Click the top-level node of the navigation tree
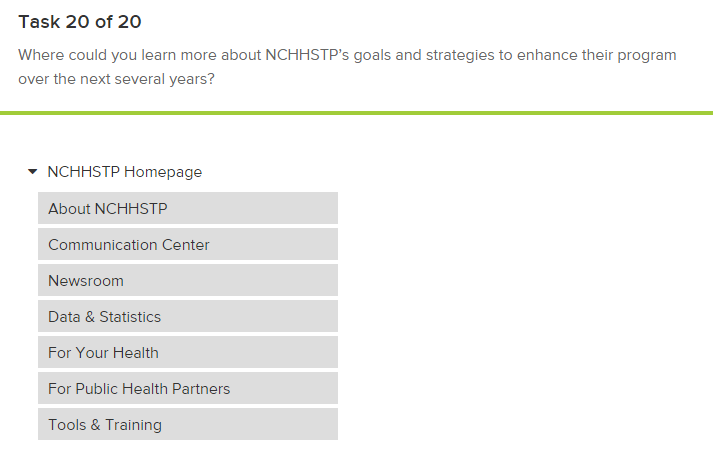This screenshot has width=713, height=457. 124,172
